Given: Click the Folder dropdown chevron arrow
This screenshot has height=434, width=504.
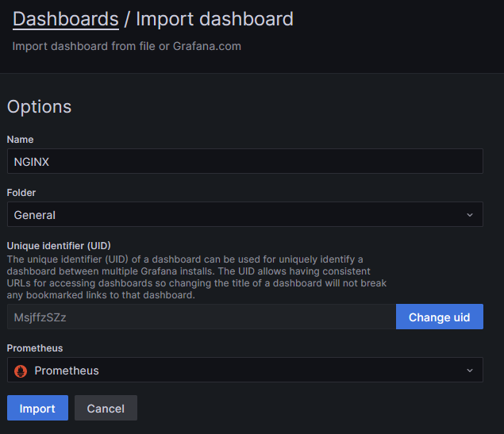Looking at the screenshot, I should click(469, 215).
